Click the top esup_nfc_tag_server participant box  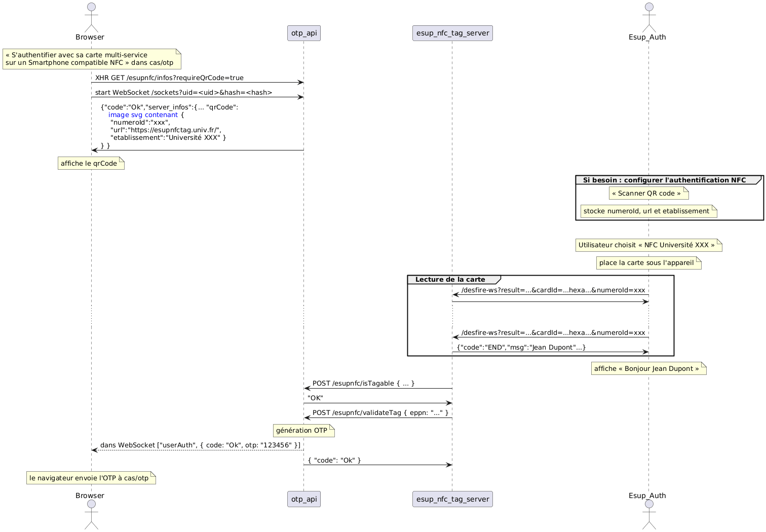(x=452, y=33)
